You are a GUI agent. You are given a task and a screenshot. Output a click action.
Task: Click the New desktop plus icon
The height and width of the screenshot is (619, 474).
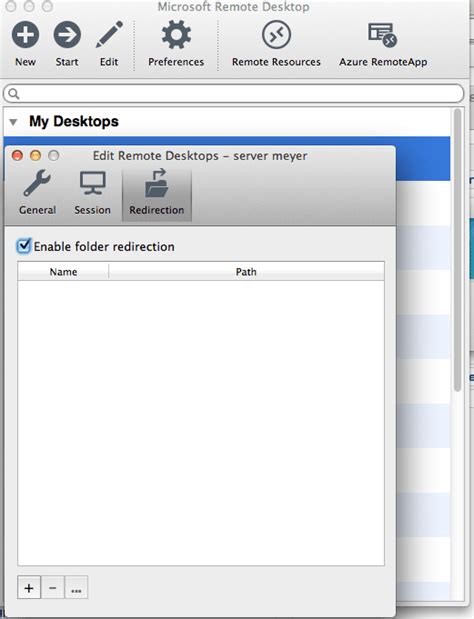pyautogui.click(x=26, y=35)
